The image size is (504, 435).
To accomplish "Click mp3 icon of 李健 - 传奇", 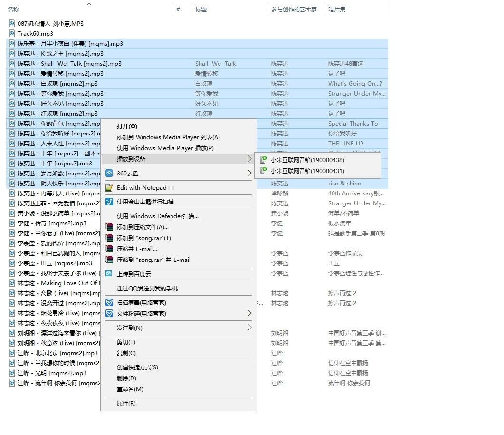I will click(12, 223).
